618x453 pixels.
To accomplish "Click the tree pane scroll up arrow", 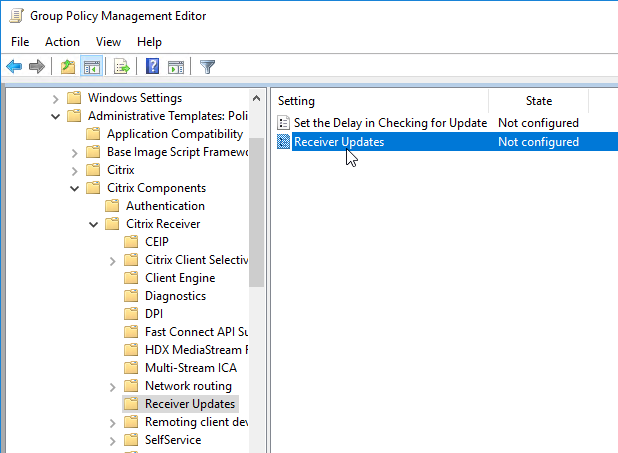I will [257, 99].
